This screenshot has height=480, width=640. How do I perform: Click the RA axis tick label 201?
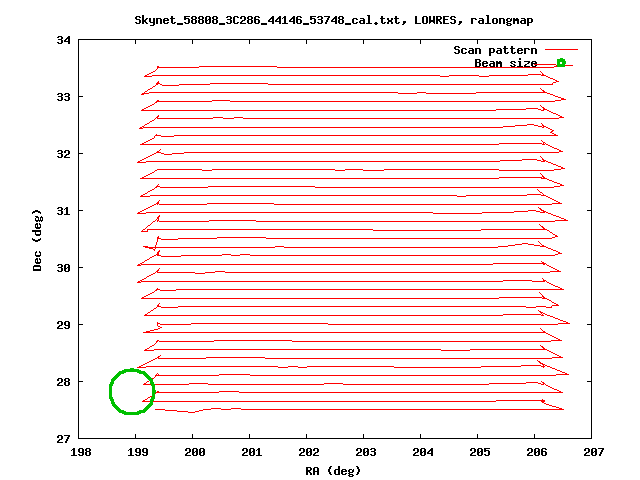coord(252,452)
